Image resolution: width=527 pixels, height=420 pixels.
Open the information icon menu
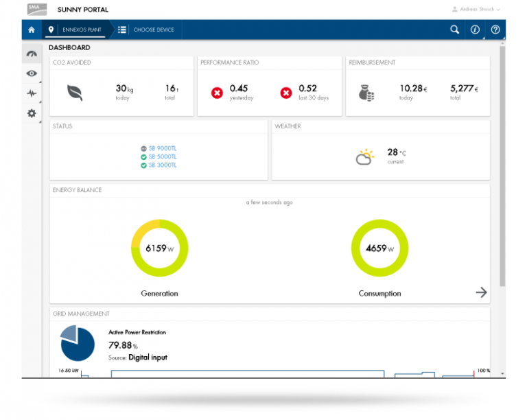pyautogui.click(x=475, y=30)
